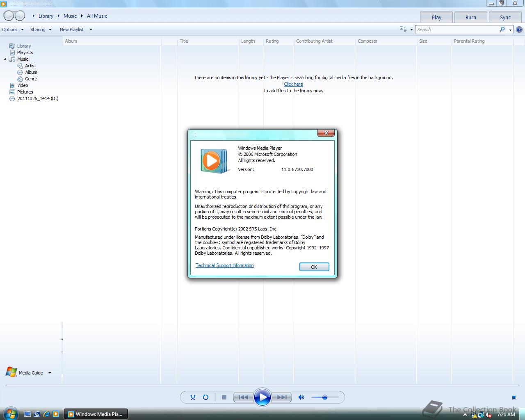
Task: Select Windows Media Player taskbar button
Action: tap(96, 414)
